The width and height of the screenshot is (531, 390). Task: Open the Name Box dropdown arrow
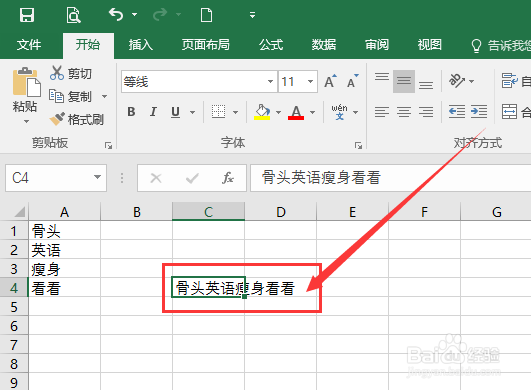98,177
